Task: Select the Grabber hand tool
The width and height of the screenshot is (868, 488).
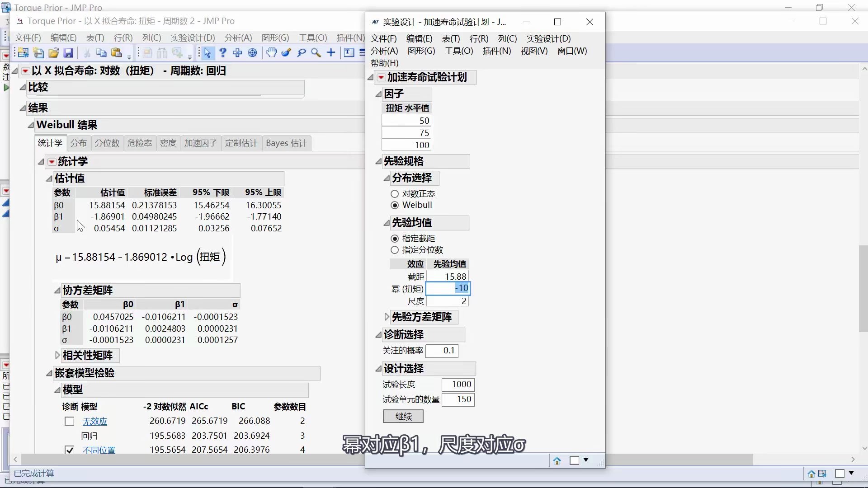Action: click(x=271, y=53)
